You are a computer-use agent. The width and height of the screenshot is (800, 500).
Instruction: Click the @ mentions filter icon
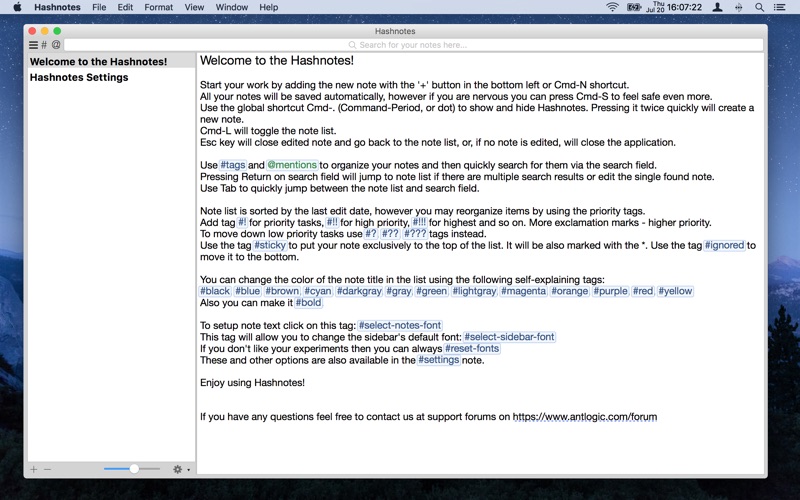point(56,45)
